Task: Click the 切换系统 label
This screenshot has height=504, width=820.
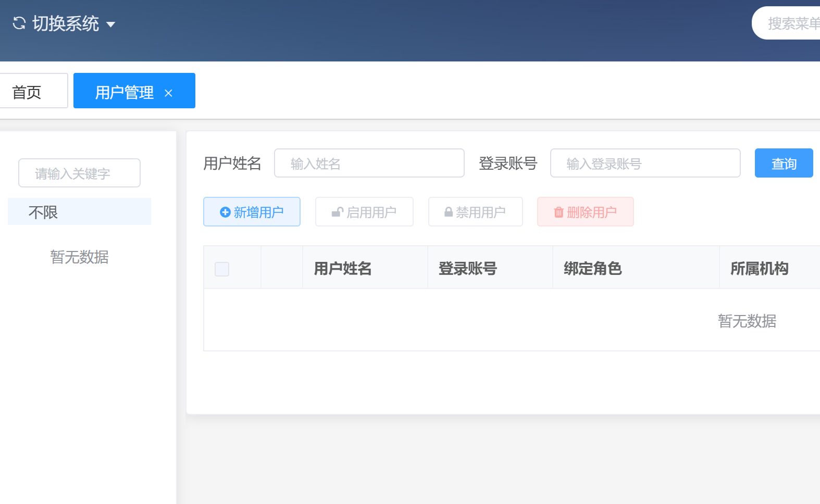Action: 66,23
